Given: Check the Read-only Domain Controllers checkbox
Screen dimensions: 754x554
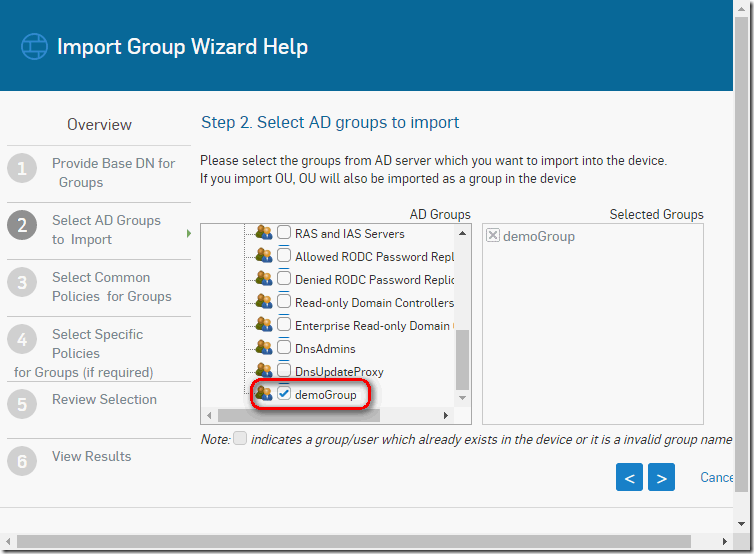Looking at the screenshot, I should [284, 301].
